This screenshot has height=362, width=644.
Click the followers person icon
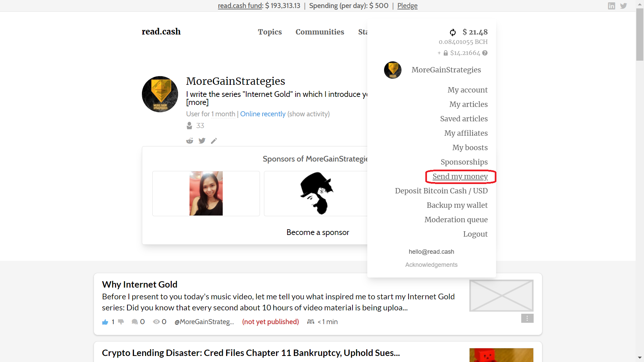[190, 126]
